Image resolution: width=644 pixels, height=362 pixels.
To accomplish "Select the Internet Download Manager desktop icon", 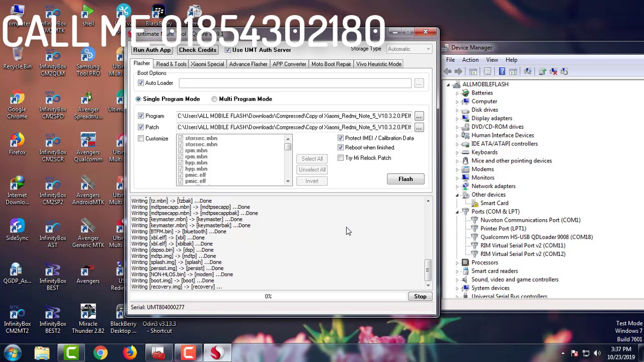I will tap(17, 190).
